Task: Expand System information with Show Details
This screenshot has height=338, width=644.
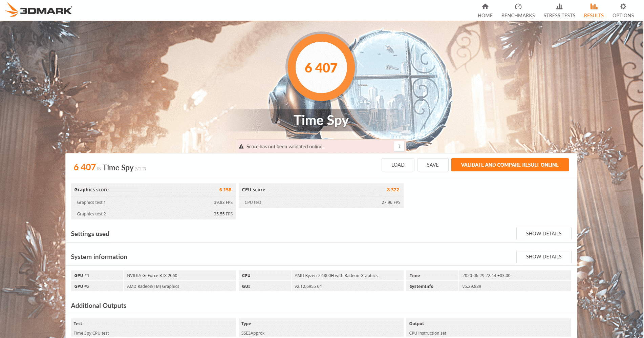Action: point(543,257)
